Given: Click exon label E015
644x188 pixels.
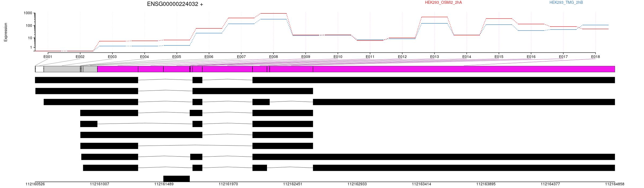Looking at the screenshot, I should [x=499, y=57].
